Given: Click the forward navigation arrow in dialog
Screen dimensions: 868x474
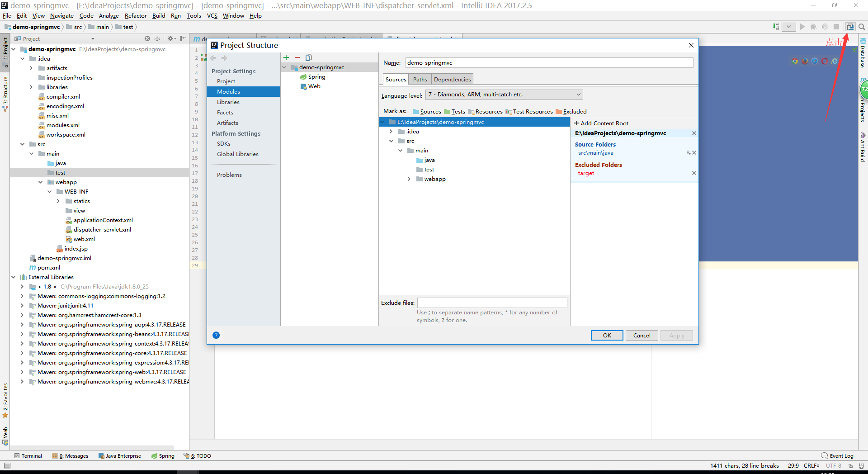Looking at the screenshot, I should coord(224,58).
